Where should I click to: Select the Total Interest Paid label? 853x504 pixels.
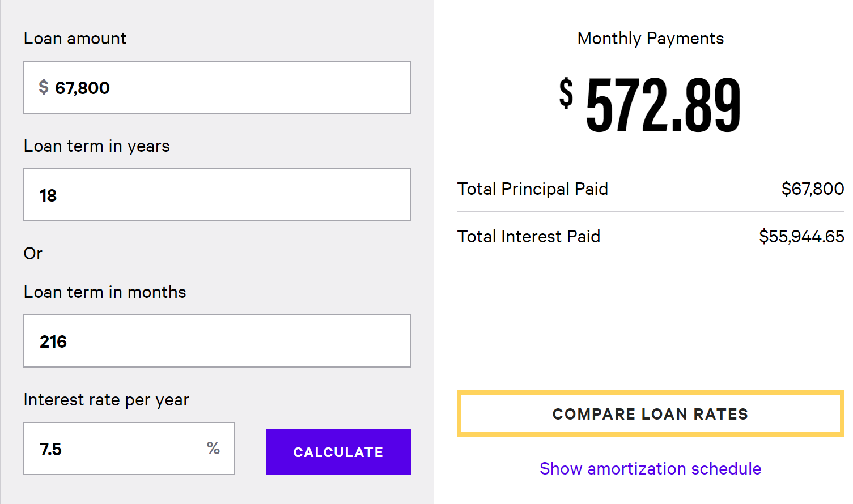(528, 236)
